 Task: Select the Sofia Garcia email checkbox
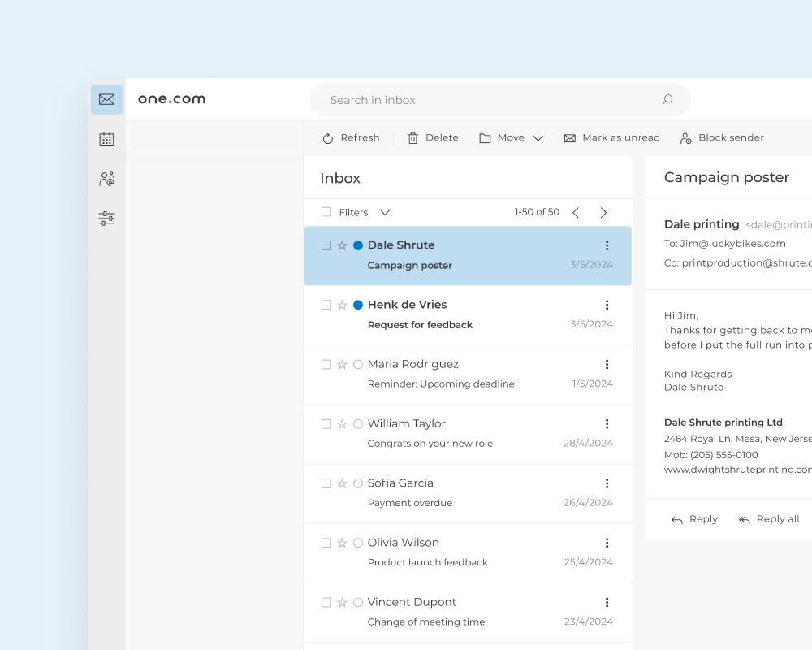tap(326, 483)
